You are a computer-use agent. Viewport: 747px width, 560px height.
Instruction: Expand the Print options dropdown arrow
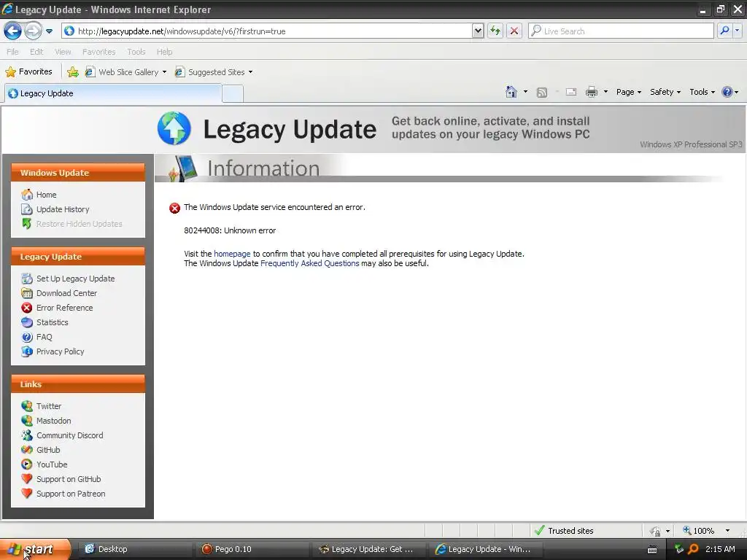605,92
